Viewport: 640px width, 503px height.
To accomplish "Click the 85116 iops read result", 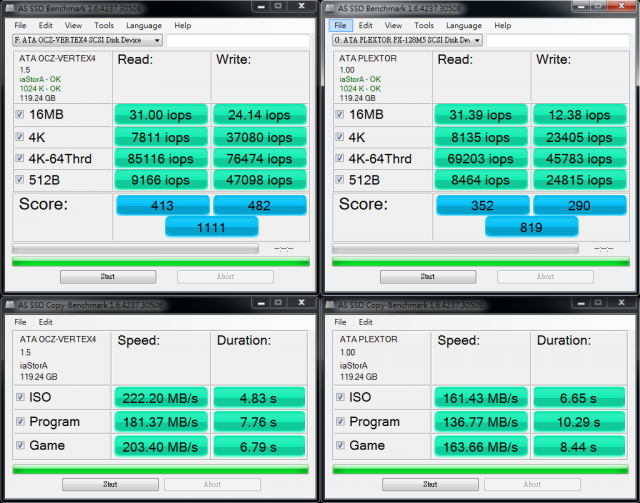I will pos(161,158).
